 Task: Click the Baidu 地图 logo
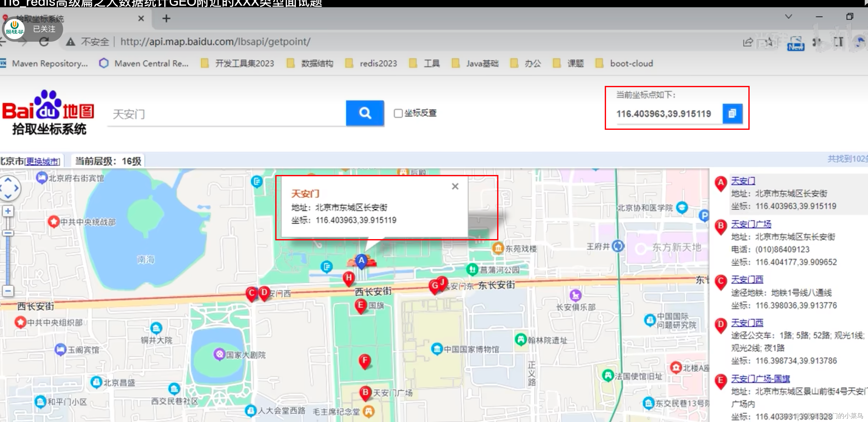[48, 113]
